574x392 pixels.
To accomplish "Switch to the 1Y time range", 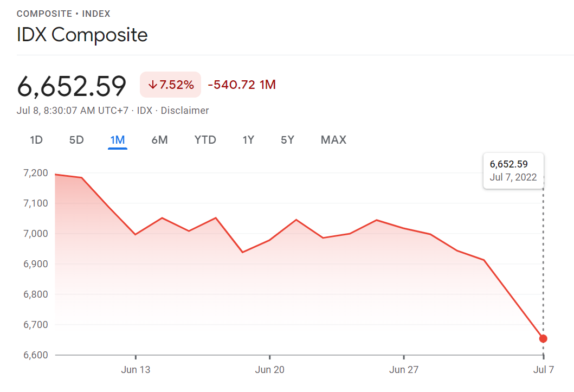I will (x=248, y=140).
